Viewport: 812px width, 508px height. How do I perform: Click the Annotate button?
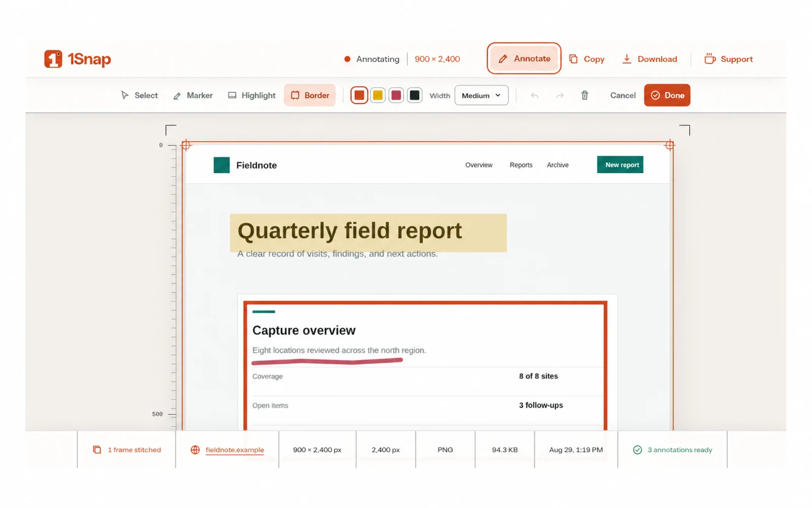point(524,58)
